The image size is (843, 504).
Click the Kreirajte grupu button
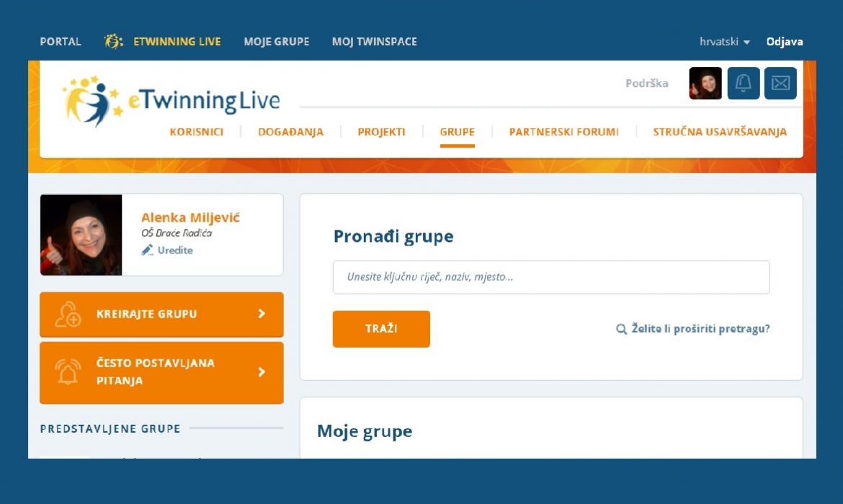(x=161, y=315)
